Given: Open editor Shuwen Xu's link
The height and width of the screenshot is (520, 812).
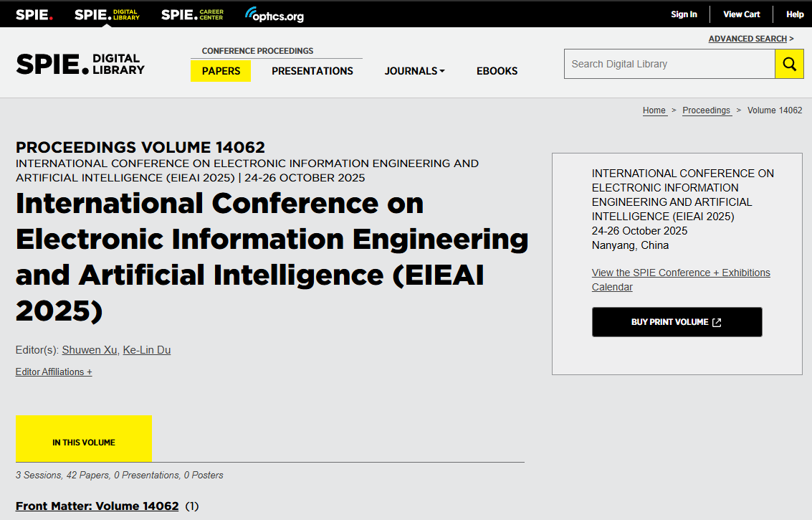Looking at the screenshot, I should [90, 350].
